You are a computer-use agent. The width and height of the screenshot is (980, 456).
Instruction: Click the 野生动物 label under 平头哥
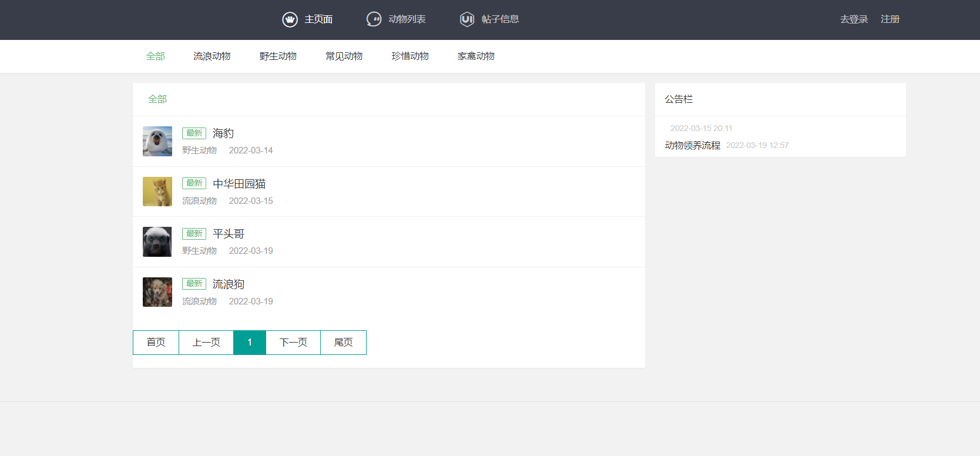tap(200, 251)
